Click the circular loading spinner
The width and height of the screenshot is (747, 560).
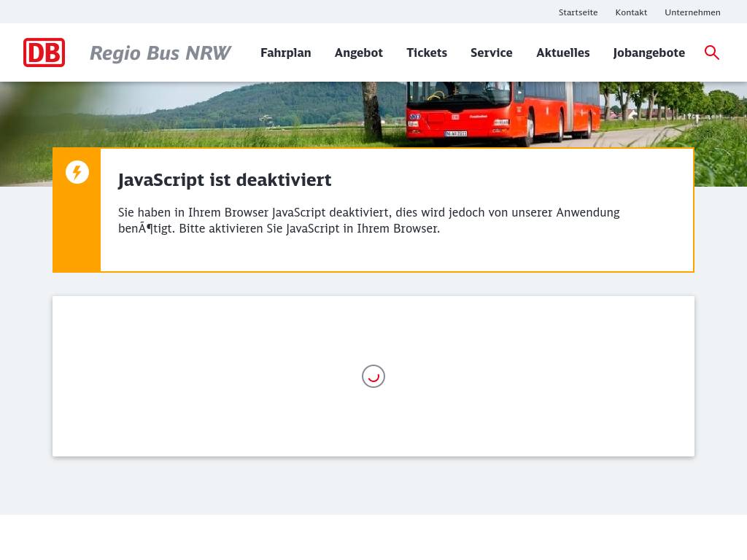click(373, 376)
